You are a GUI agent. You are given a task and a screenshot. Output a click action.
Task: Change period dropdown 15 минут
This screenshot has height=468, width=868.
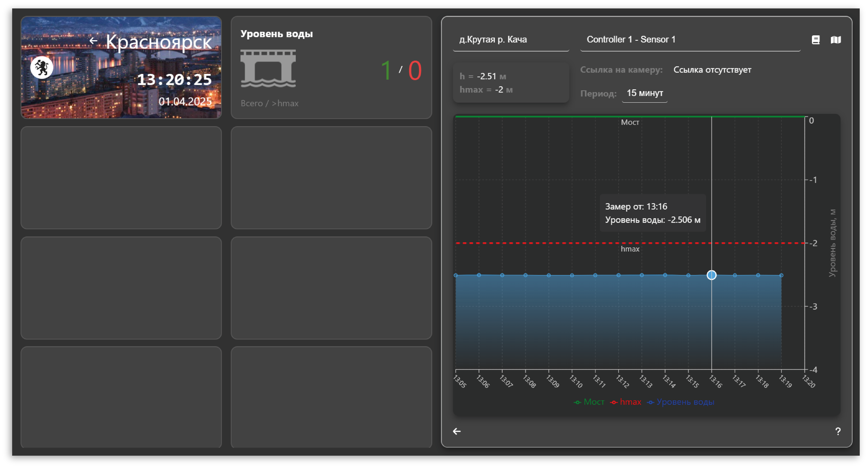(644, 93)
